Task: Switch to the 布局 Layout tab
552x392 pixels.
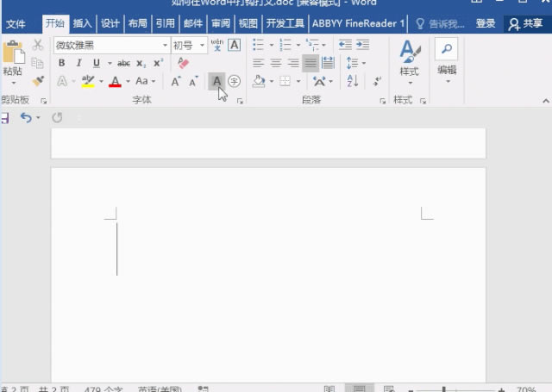Action: [x=138, y=23]
